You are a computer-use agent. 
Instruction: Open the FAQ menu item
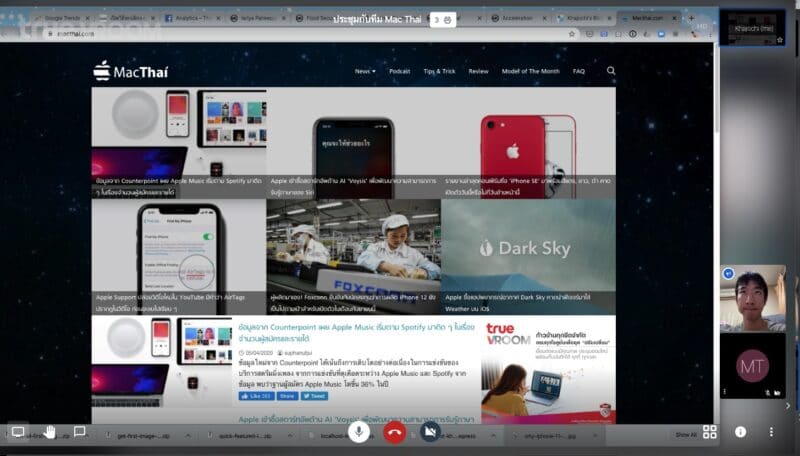click(x=579, y=71)
